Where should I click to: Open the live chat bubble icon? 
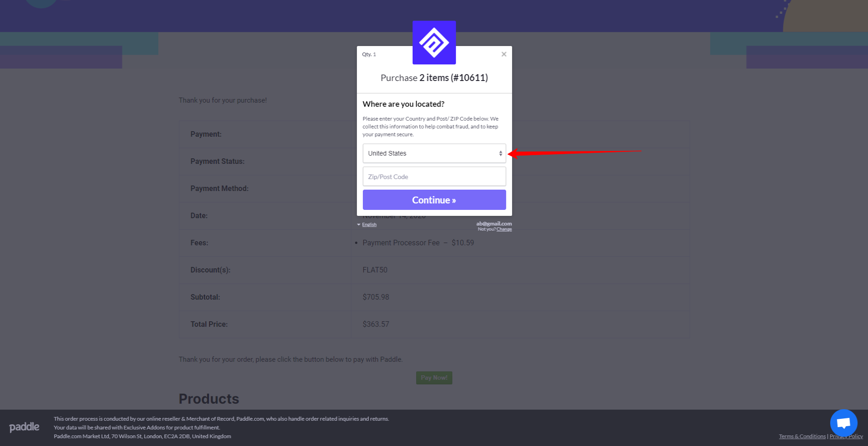tap(844, 423)
